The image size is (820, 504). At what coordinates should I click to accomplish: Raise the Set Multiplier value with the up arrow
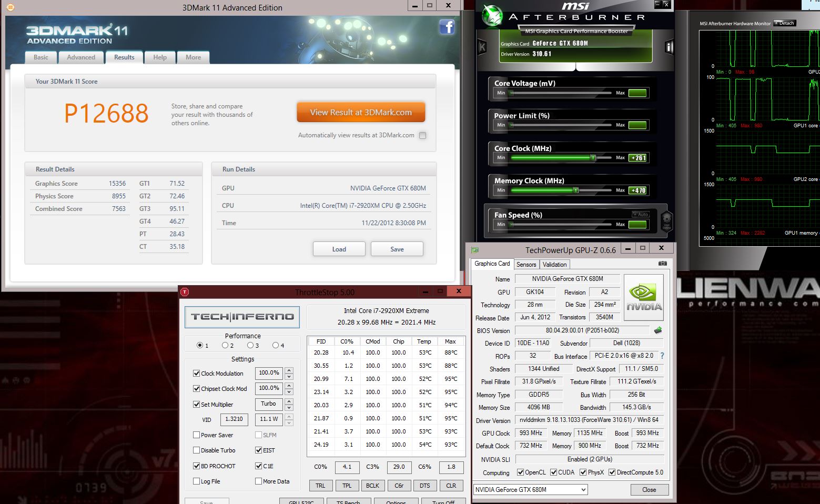(289, 401)
